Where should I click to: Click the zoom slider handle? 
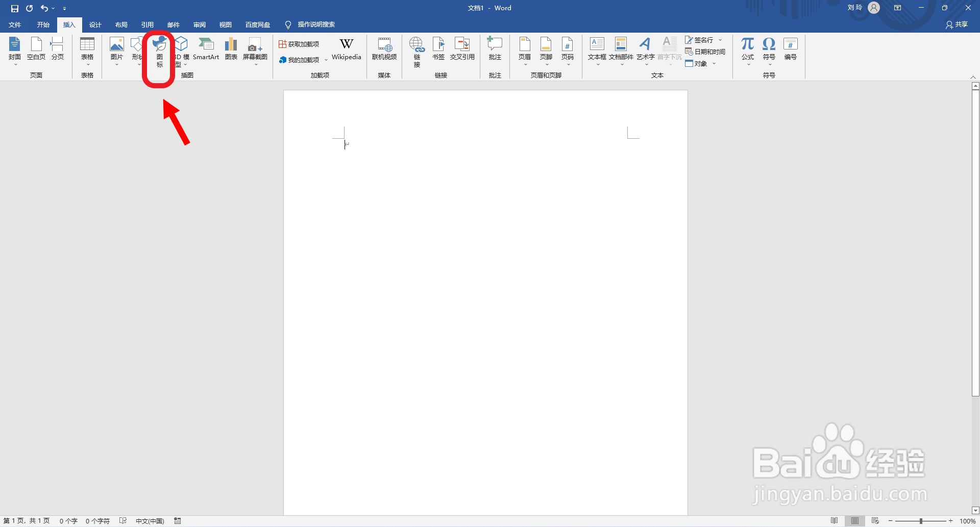[921, 521]
